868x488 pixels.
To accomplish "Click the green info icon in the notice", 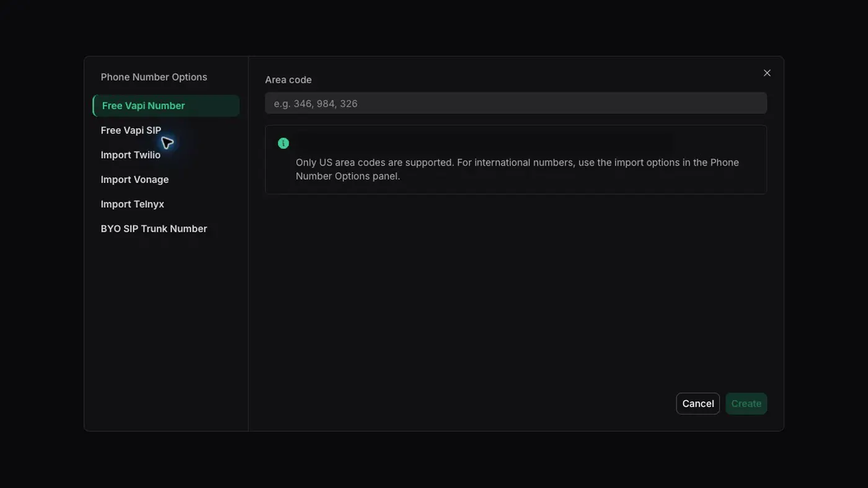I will tap(283, 143).
